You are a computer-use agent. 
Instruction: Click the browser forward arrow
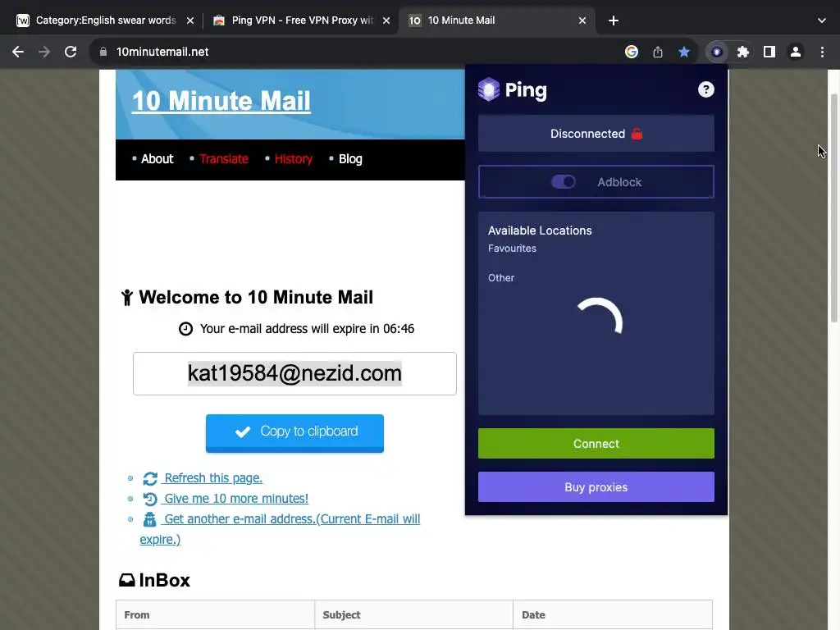click(x=44, y=52)
